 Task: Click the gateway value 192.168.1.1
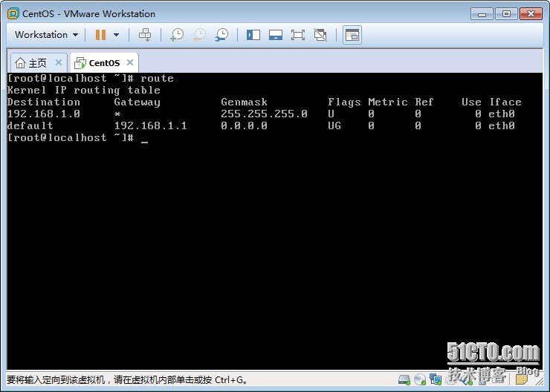pos(151,125)
